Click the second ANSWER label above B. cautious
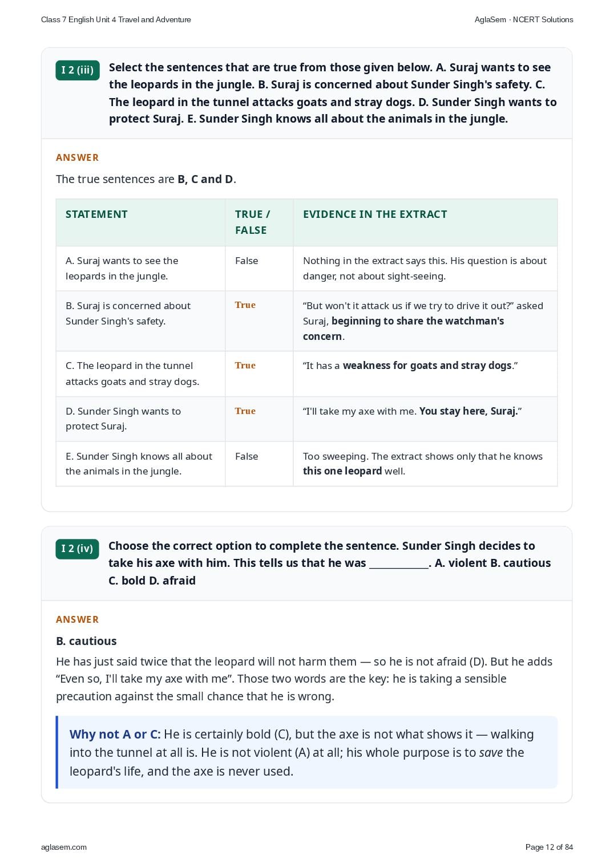Screen dimensions: 614x868 tap(77, 619)
